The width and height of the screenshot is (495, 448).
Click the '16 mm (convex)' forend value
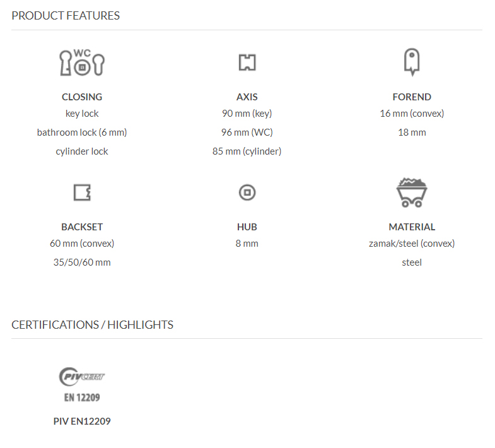[x=412, y=114]
